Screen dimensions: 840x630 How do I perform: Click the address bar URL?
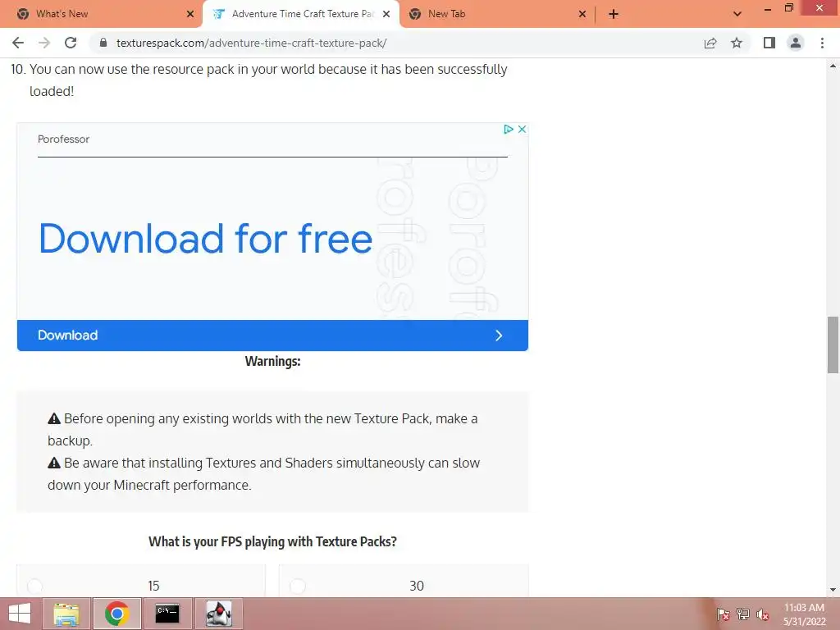251,43
